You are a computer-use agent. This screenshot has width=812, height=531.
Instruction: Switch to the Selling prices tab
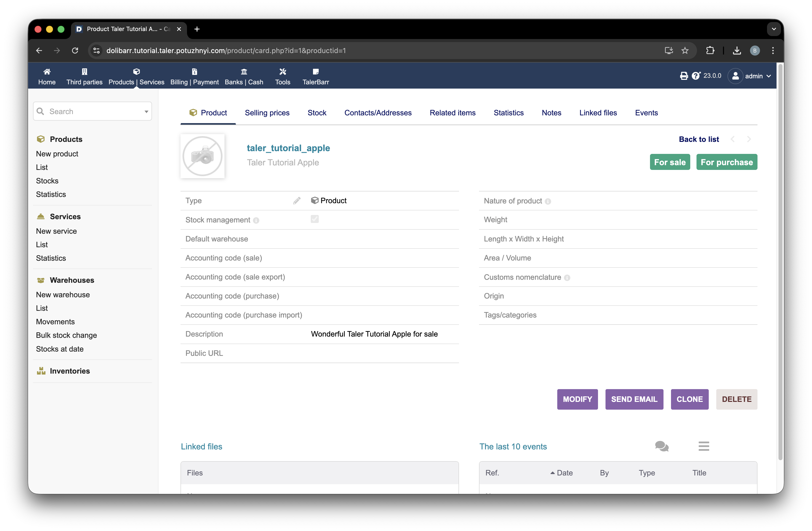click(267, 113)
